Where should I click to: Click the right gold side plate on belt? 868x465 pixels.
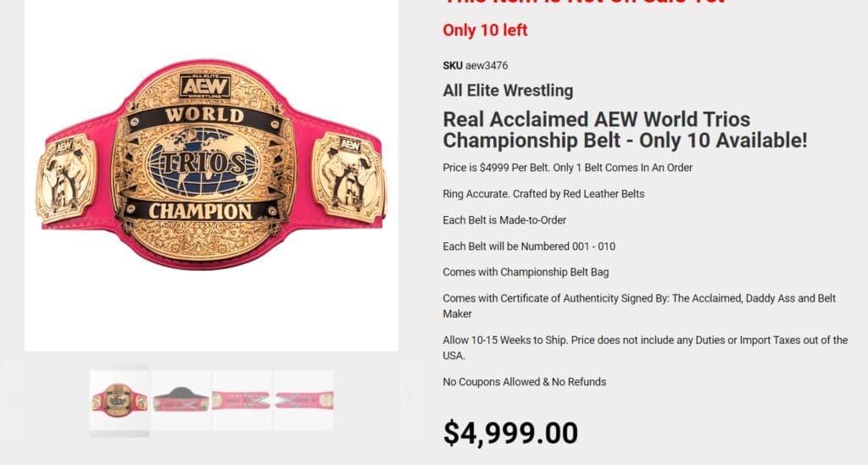(348, 175)
